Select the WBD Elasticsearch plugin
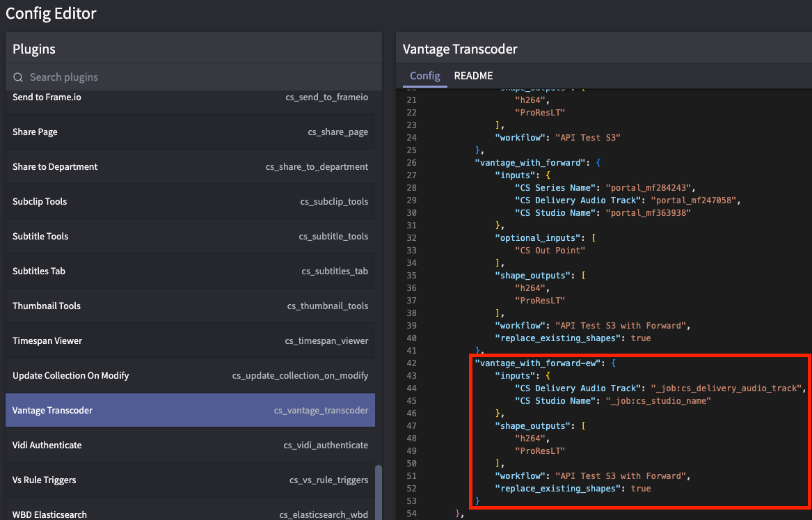The height and width of the screenshot is (520, 812). [x=190, y=510]
